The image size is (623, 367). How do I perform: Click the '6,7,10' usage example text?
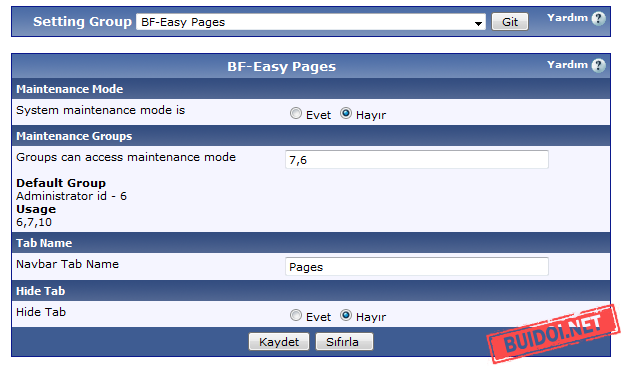point(34,222)
